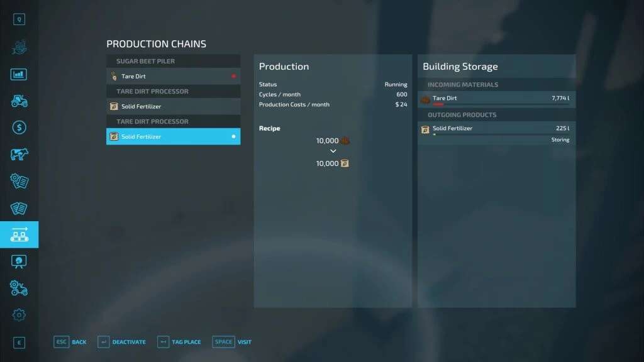Open the map overview icon in sidebar
The image size is (644, 362).
point(19,47)
